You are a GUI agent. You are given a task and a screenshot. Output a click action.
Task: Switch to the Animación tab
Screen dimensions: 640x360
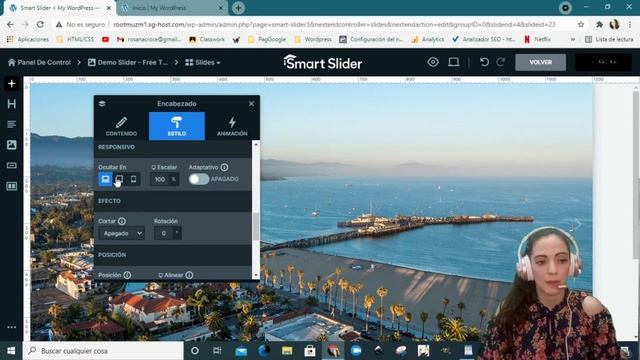(x=232, y=126)
